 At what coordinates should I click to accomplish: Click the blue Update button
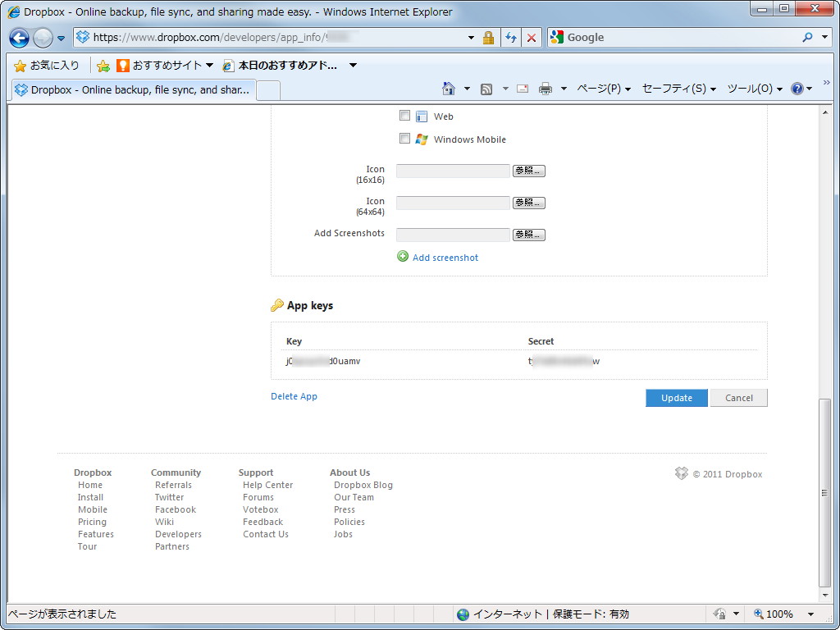point(677,398)
